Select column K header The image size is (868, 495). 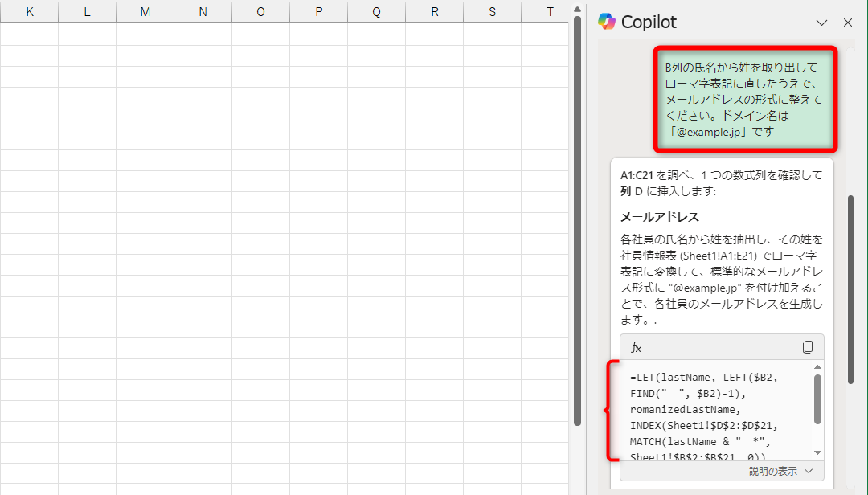click(x=30, y=11)
